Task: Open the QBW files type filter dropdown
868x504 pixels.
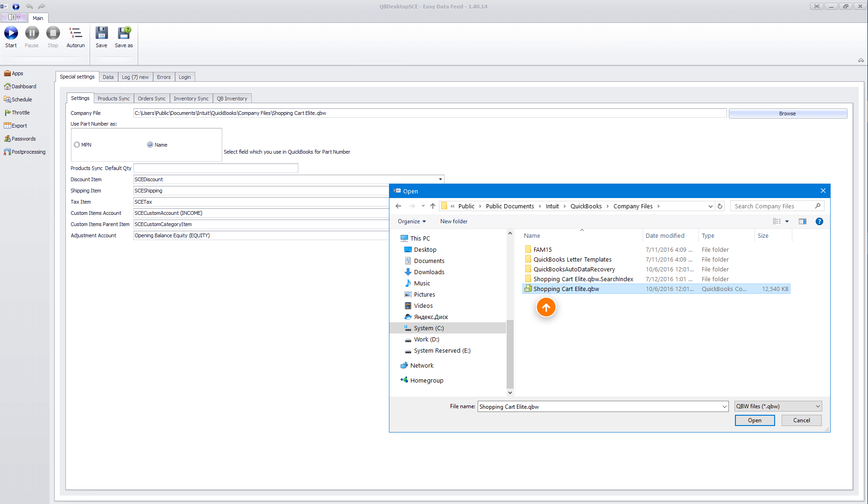Action: tap(778, 406)
